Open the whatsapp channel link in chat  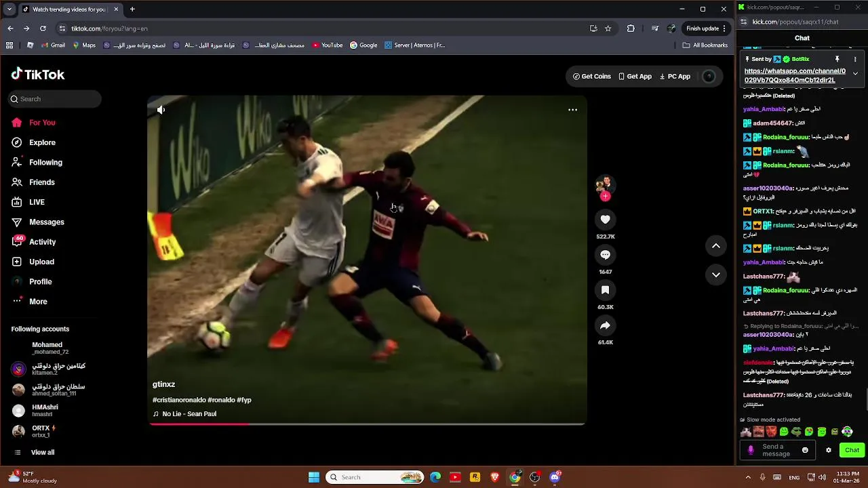[x=795, y=75]
